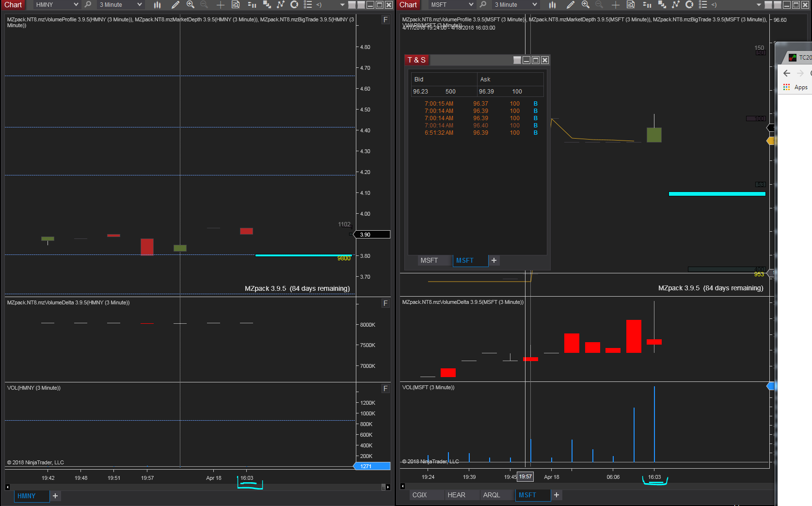This screenshot has height=506, width=812.
Task: Open the Apps shortcut in the browser
Action: tap(796, 87)
